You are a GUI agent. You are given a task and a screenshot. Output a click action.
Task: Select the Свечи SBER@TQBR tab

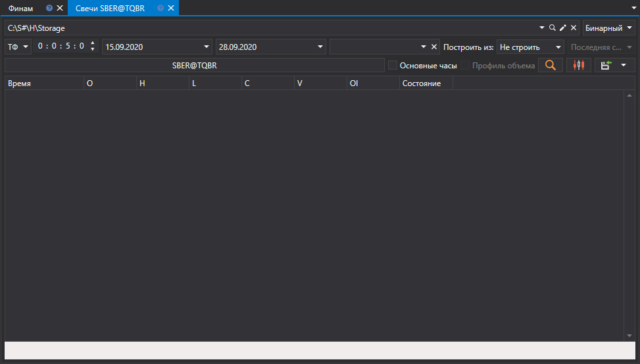pos(110,8)
